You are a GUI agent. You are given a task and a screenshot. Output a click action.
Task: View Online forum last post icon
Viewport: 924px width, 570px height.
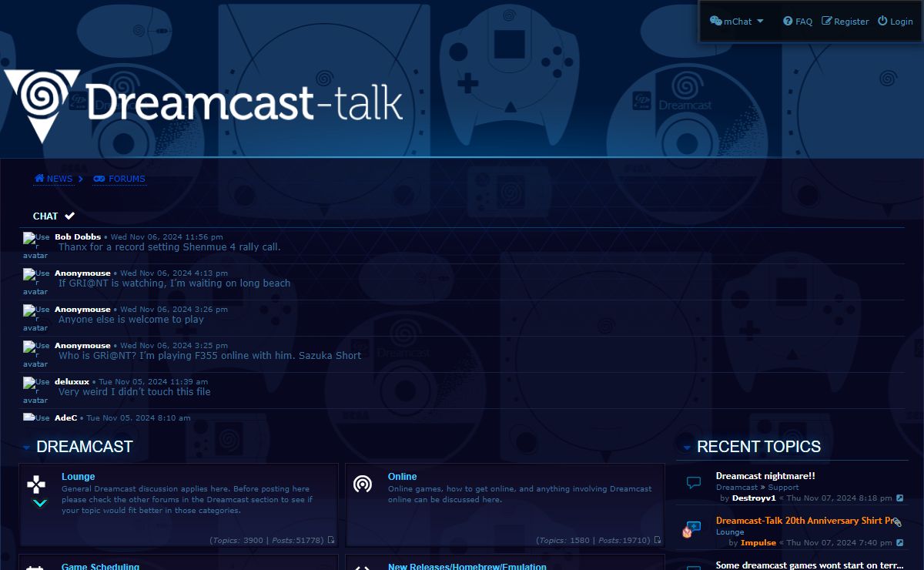point(658,541)
